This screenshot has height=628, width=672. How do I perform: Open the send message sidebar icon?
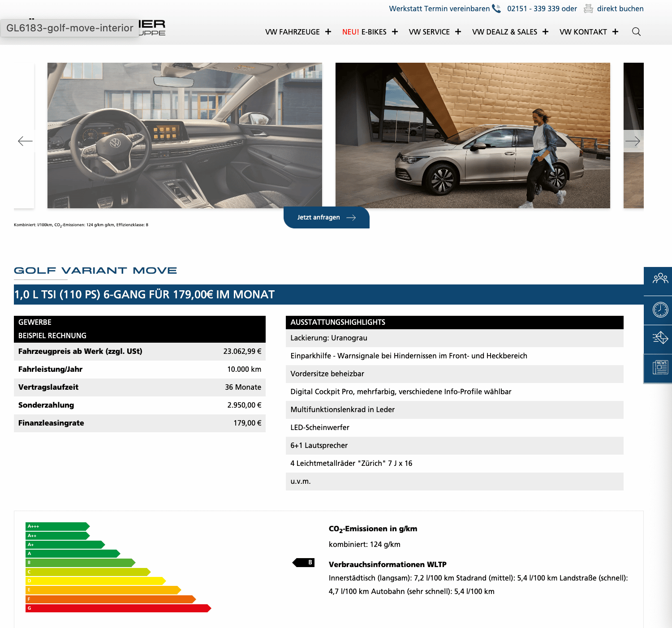[x=660, y=338]
